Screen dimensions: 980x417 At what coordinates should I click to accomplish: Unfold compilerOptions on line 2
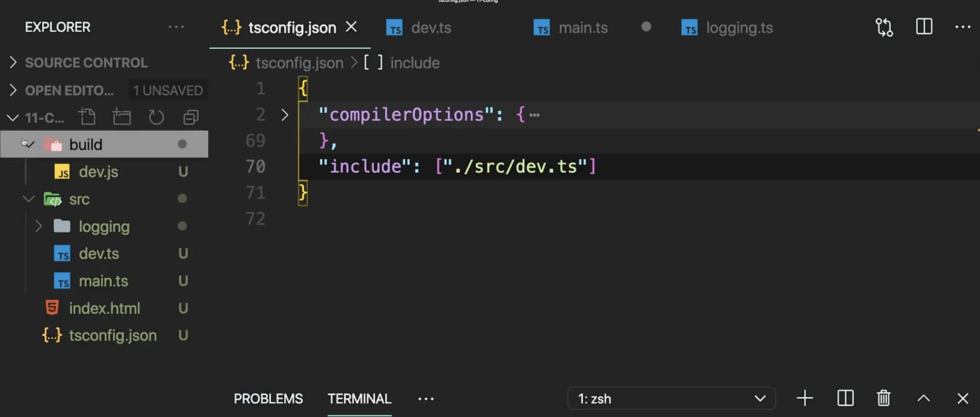tap(284, 115)
